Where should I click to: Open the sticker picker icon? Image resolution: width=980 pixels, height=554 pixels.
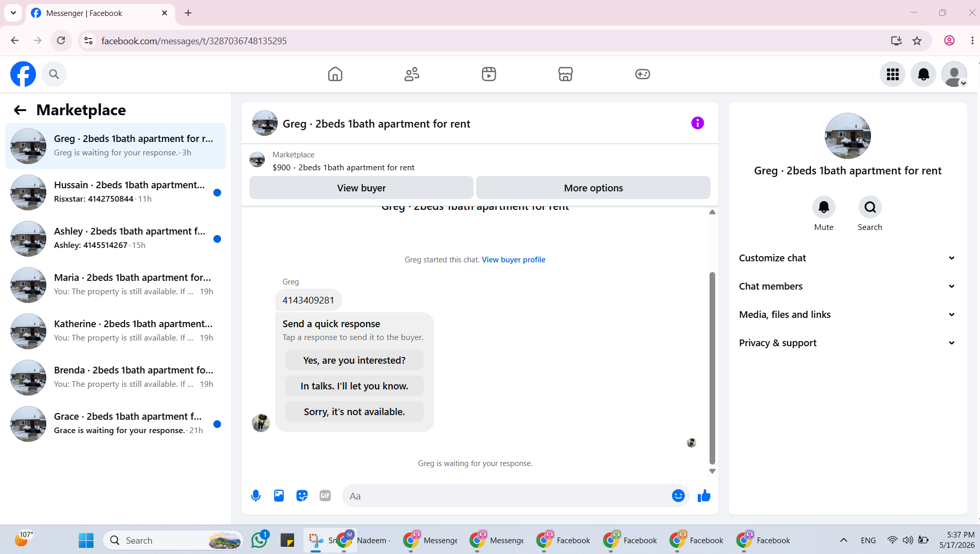click(302, 496)
